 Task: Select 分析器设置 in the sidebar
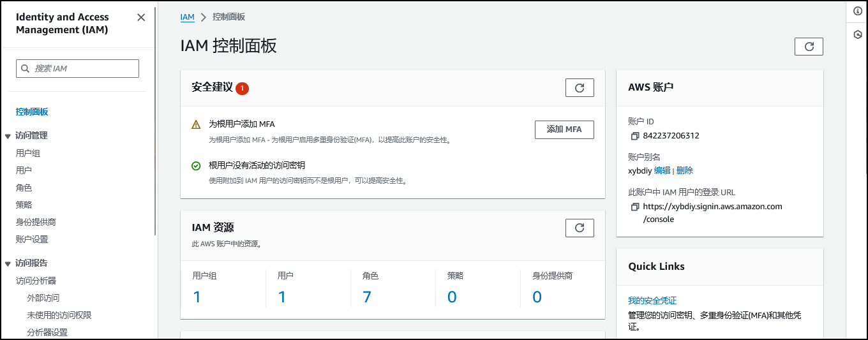click(47, 332)
